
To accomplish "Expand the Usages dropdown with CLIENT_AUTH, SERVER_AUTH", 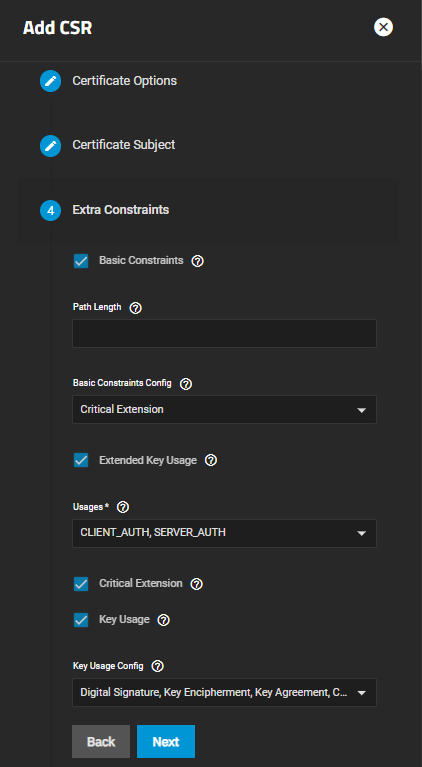I will click(x=224, y=533).
